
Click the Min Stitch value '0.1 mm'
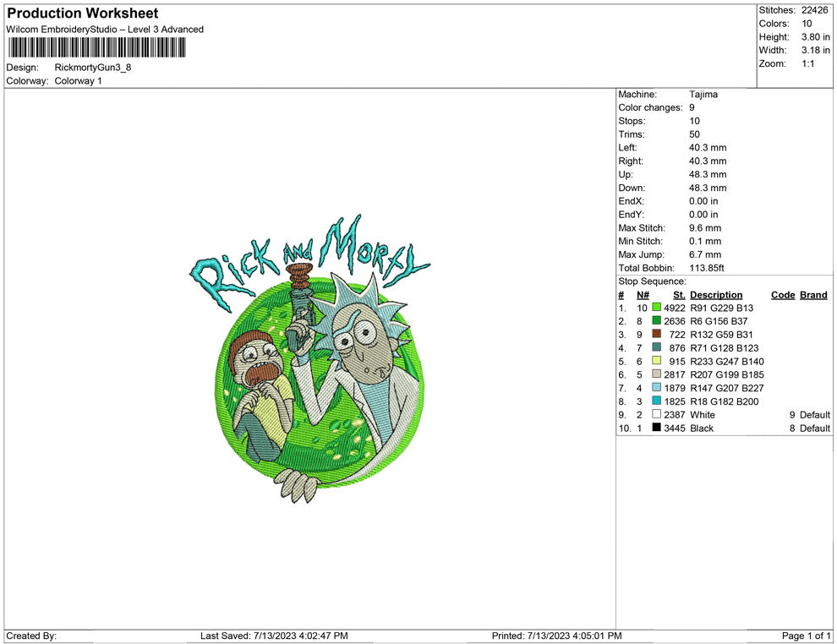[x=705, y=241]
